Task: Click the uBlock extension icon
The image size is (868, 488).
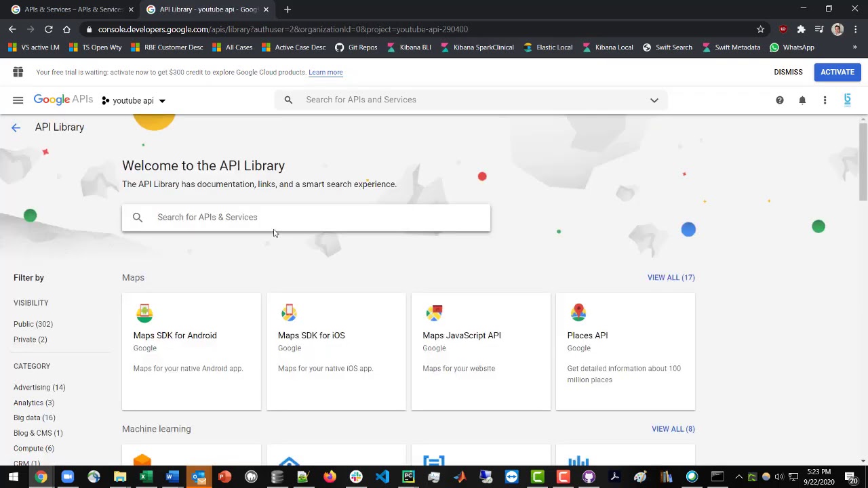Action: coord(783,29)
